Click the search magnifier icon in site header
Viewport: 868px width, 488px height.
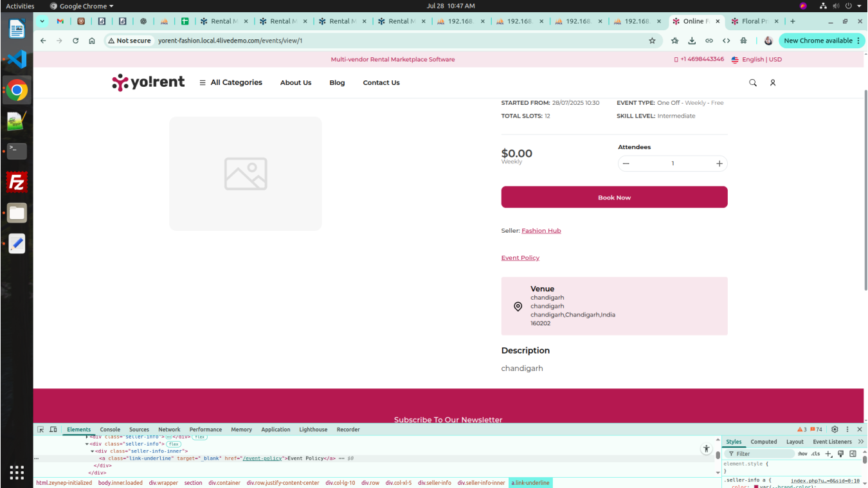tap(753, 83)
